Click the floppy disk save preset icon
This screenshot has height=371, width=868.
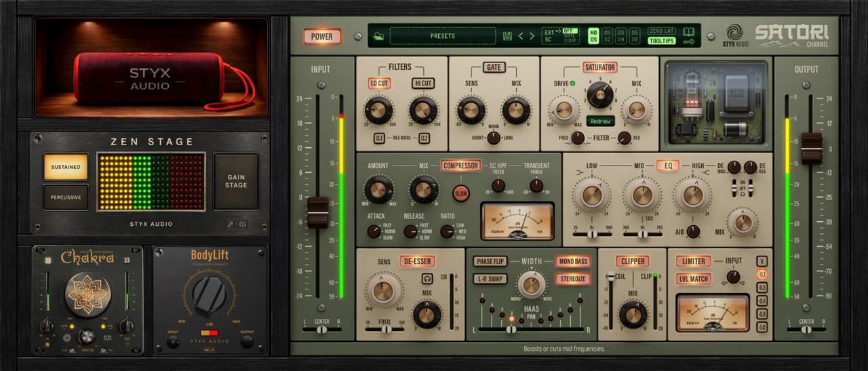[x=507, y=36]
